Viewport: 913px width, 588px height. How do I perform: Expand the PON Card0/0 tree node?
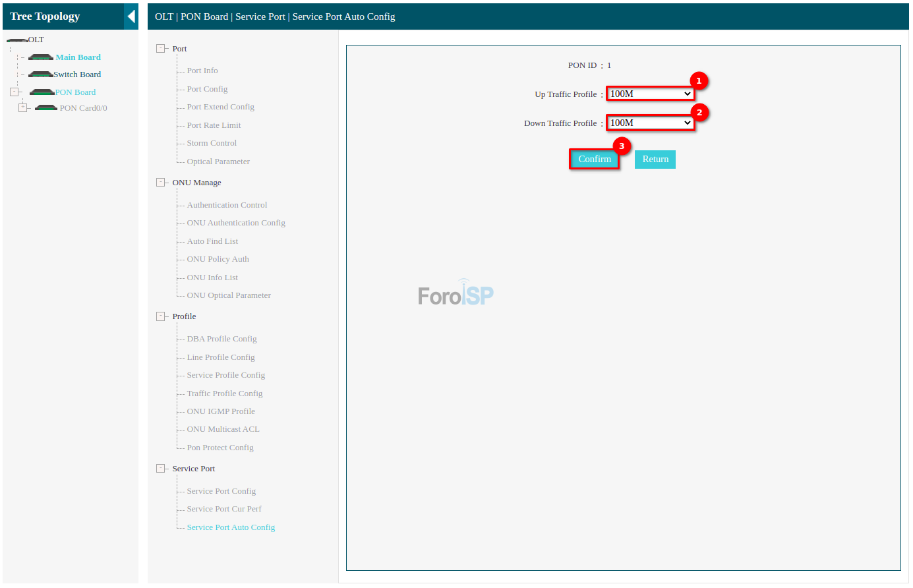[23, 107]
